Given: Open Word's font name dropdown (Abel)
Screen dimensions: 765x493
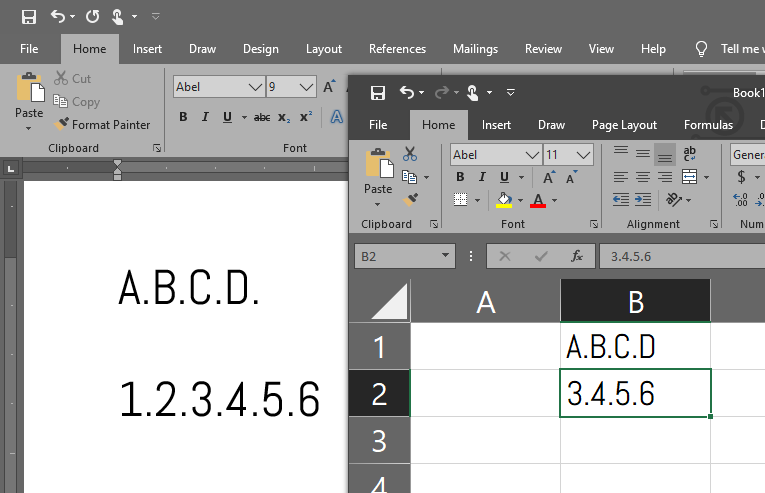Looking at the screenshot, I should tap(255, 87).
